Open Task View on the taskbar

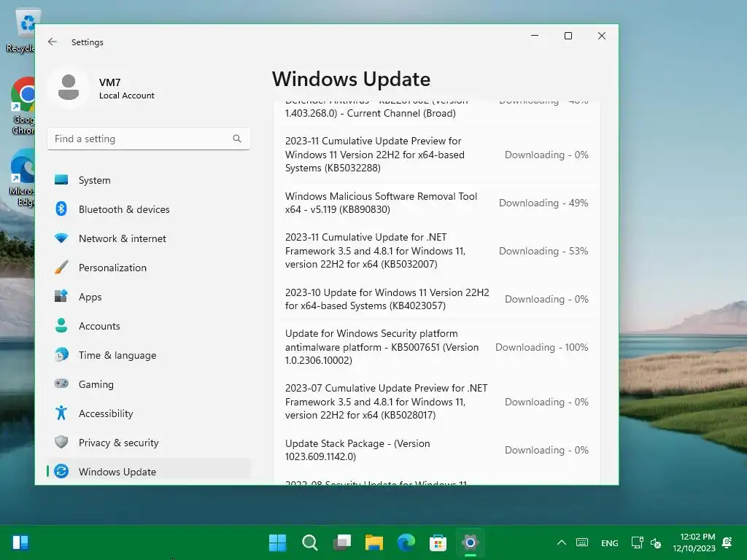[x=342, y=542]
